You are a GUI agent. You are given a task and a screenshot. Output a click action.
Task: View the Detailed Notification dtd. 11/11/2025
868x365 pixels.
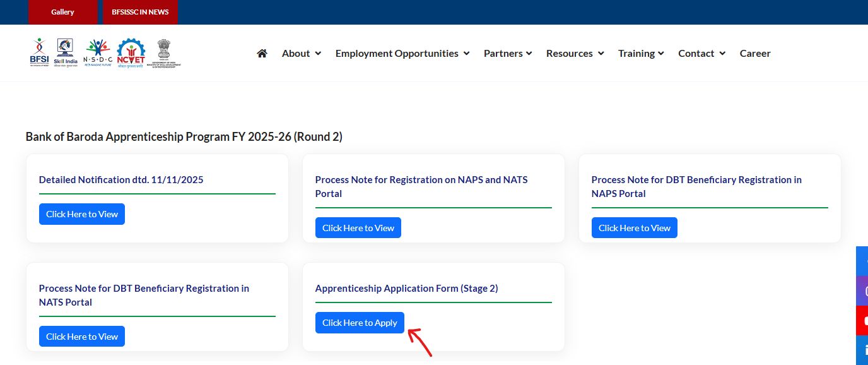pyautogui.click(x=82, y=214)
